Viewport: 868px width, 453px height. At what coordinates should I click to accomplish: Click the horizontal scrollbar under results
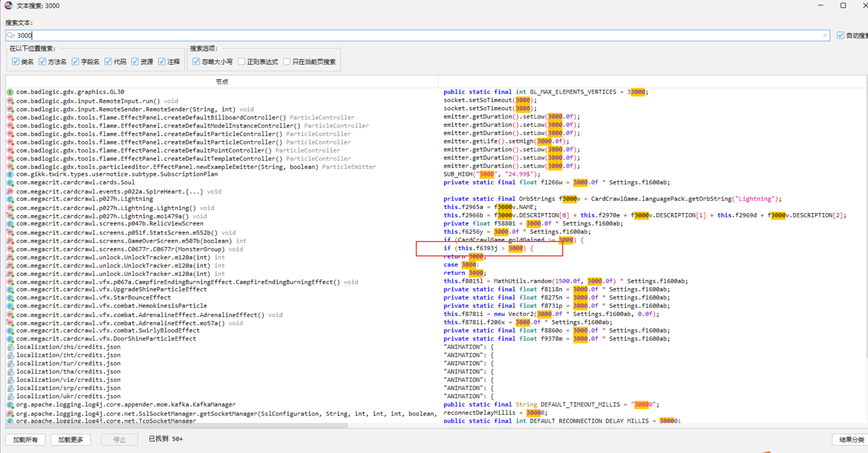pyautogui.click(x=176, y=425)
